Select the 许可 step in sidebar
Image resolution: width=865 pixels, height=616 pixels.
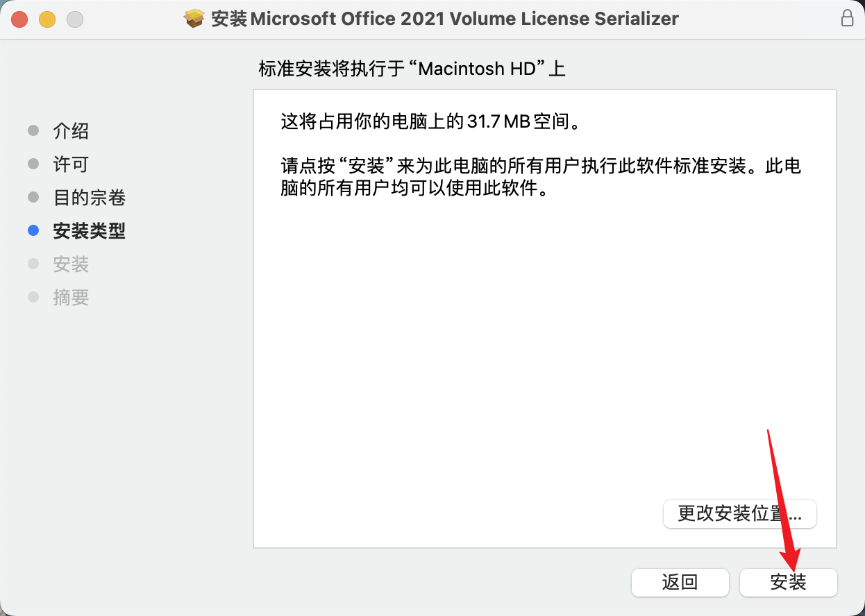coord(71,164)
